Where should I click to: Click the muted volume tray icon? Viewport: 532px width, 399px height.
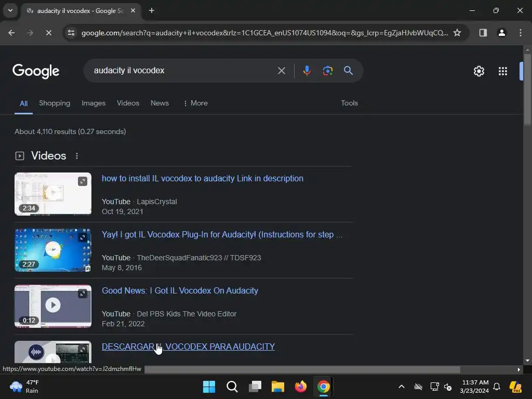pos(448,387)
